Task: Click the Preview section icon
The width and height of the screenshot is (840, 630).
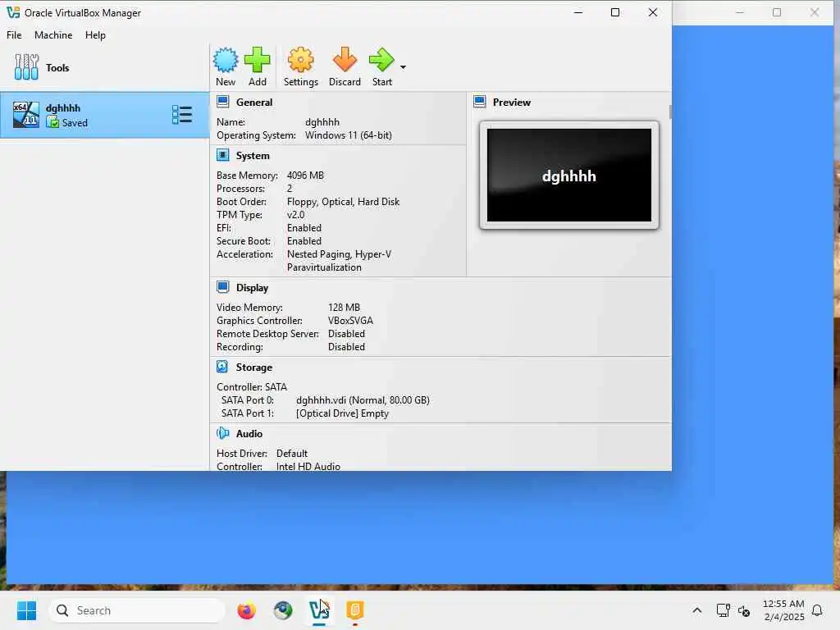Action: point(479,102)
